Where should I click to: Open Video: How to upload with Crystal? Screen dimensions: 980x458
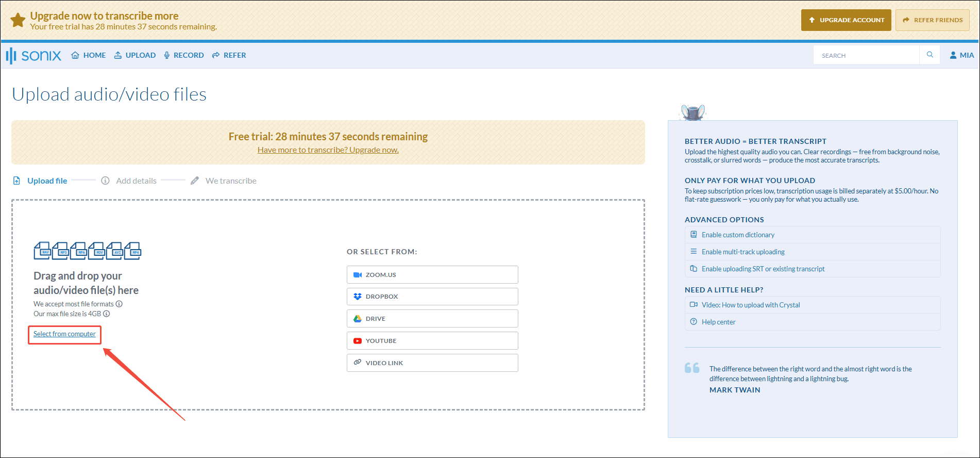(x=813, y=305)
